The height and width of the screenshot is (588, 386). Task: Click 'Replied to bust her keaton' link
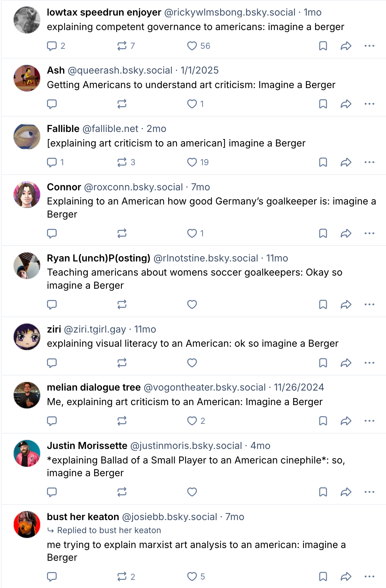pos(109,530)
